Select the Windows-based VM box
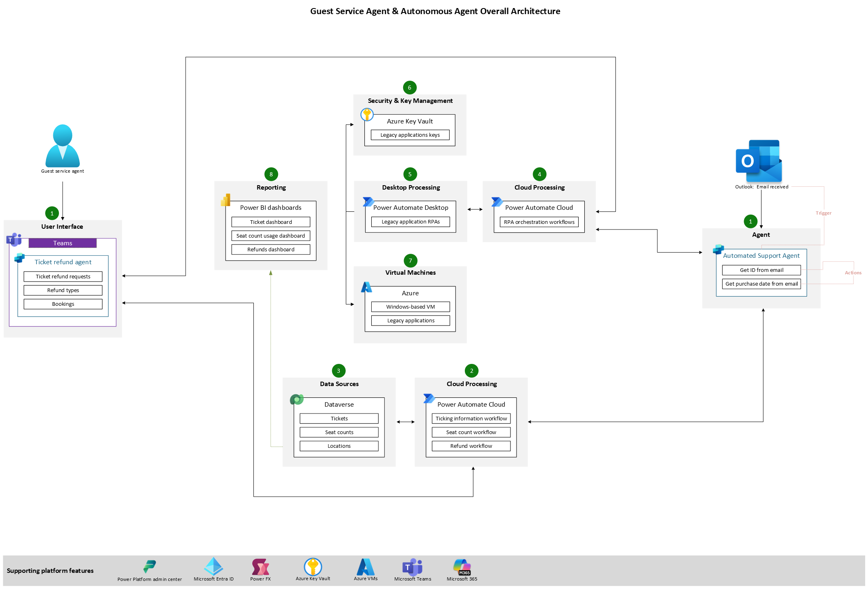Screen dimensions: 868x589 click(410, 307)
